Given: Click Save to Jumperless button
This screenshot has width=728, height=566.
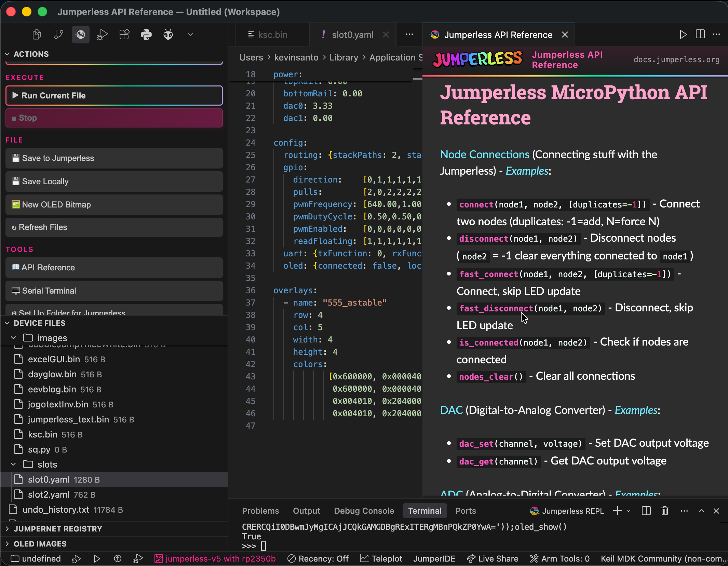Looking at the screenshot, I should point(114,158).
